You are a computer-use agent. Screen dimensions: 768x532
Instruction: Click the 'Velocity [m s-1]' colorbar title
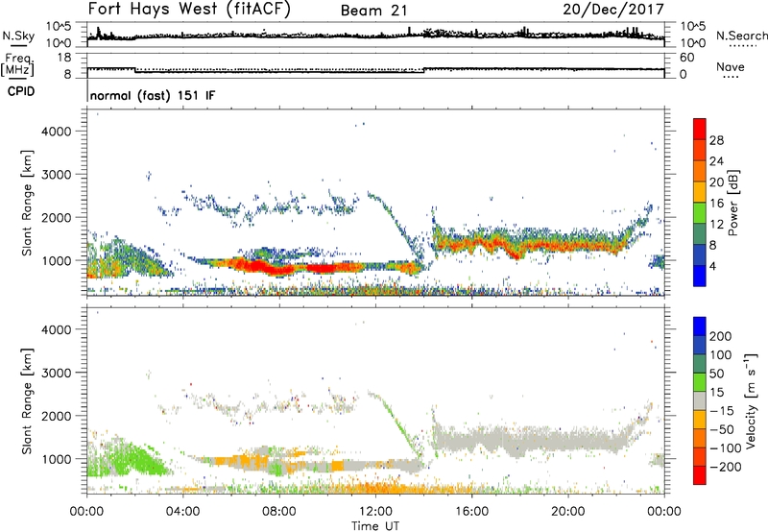(751, 400)
